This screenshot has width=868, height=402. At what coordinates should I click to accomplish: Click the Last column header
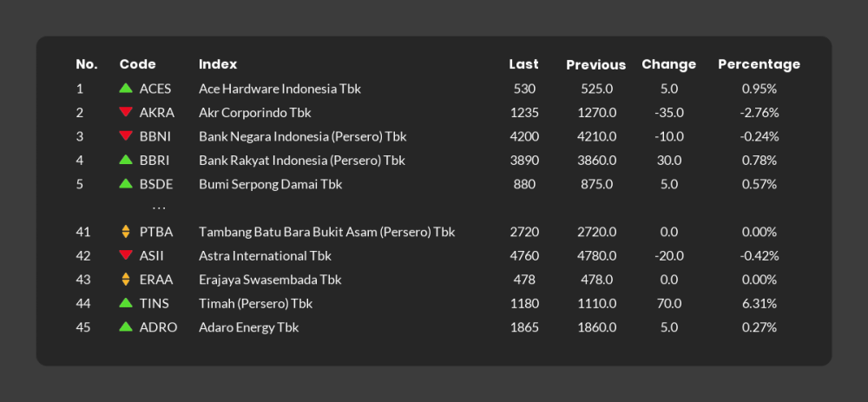point(523,64)
